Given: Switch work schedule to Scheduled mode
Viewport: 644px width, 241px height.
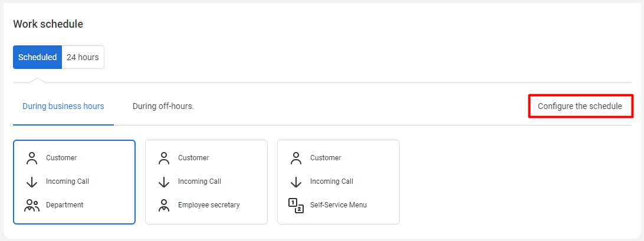Looking at the screenshot, I should click(37, 57).
